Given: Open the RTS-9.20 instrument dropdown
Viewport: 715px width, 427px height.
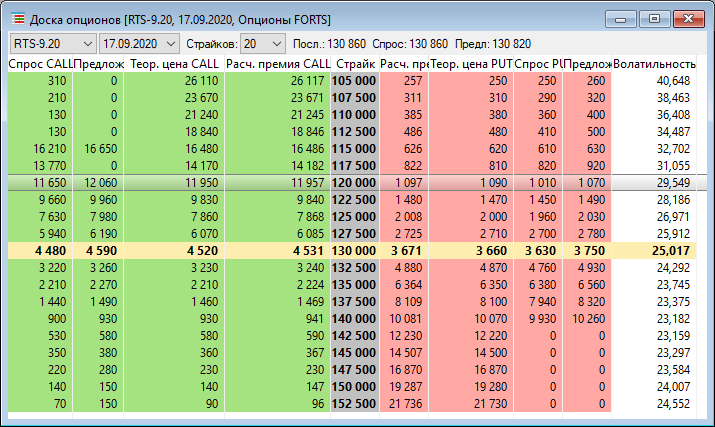Looking at the screenshot, I should point(53,44).
